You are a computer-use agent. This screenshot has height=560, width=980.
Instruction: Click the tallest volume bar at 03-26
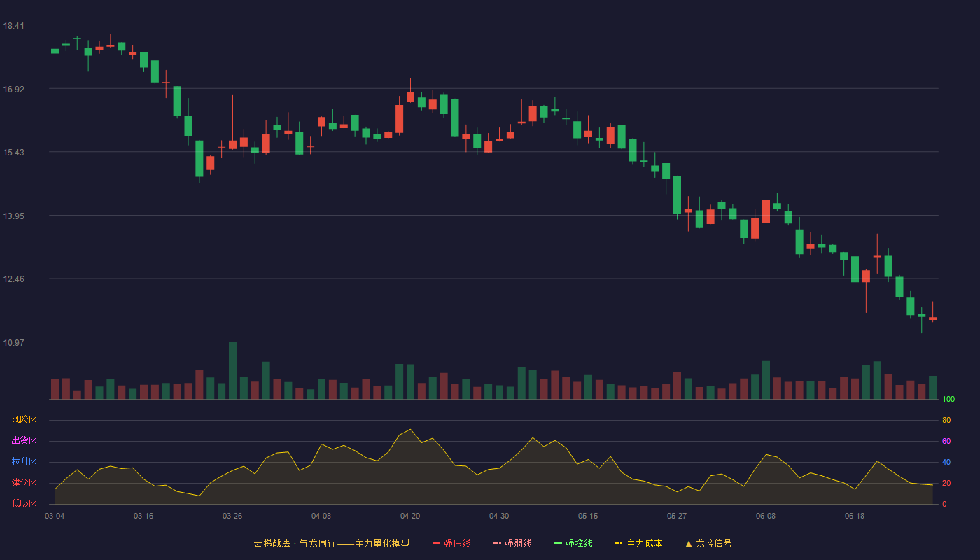pyautogui.click(x=232, y=371)
